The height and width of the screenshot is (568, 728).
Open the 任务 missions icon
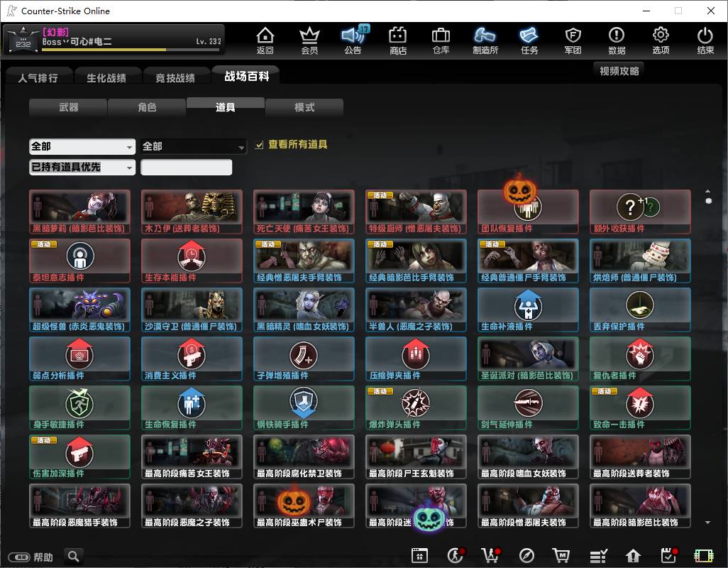coord(529,40)
